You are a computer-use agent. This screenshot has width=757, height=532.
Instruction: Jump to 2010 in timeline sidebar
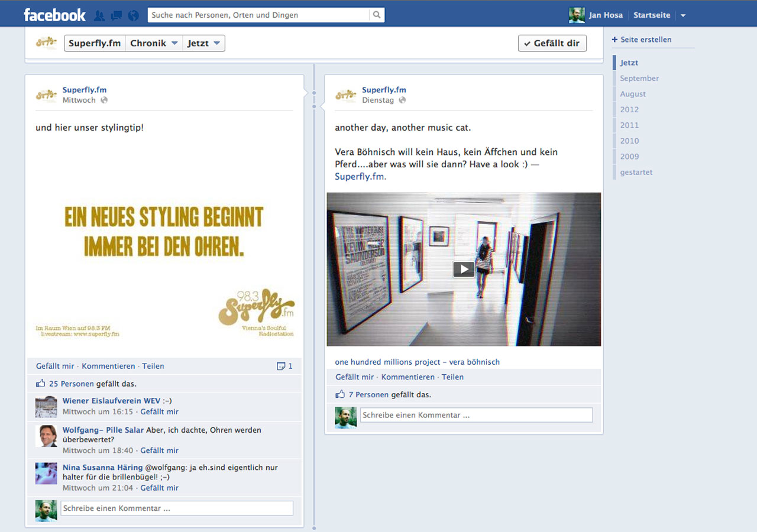pyautogui.click(x=629, y=141)
